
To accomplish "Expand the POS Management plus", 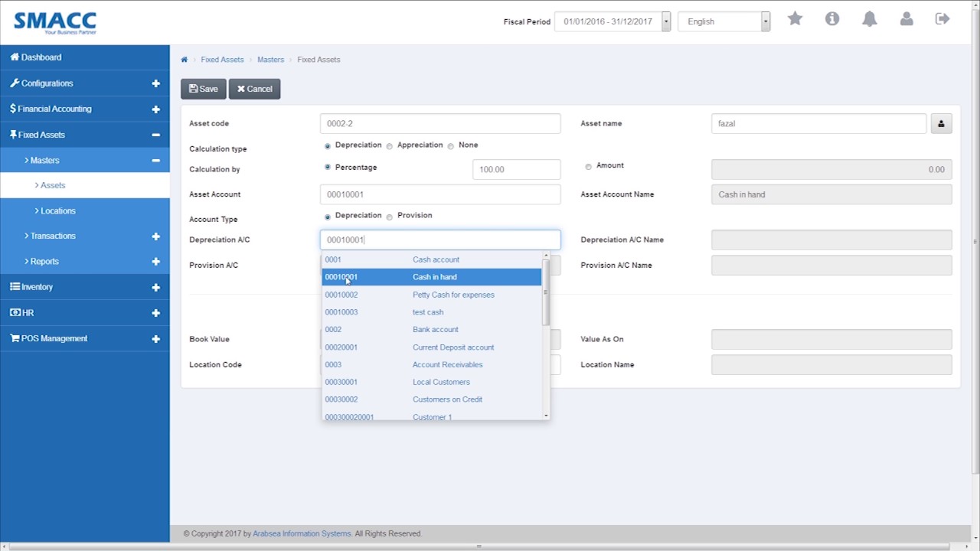I will pos(155,339).
